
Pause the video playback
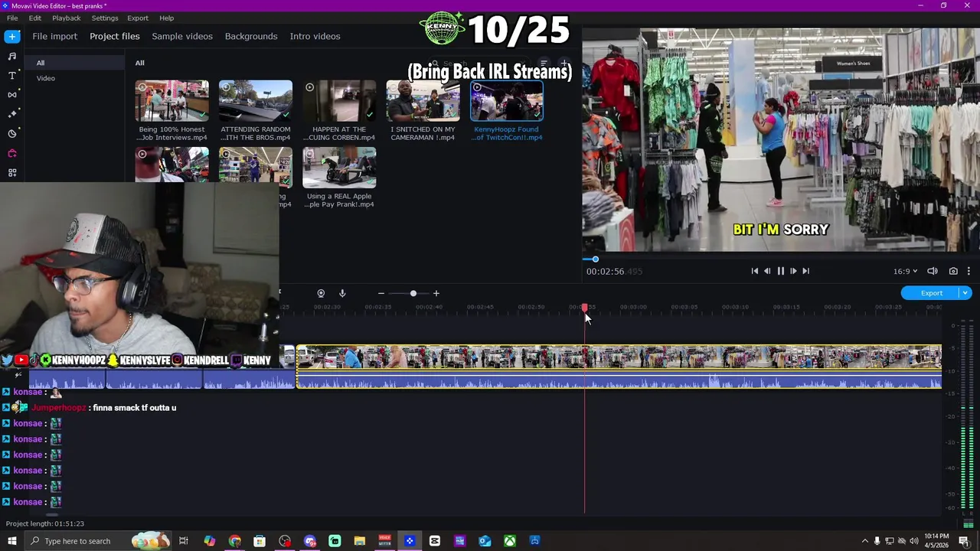click(780, 271)
